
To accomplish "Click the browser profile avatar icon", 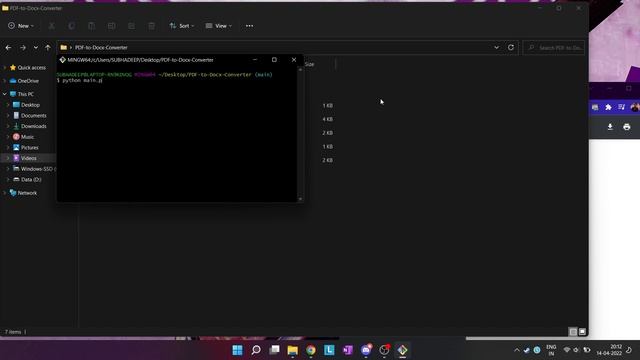I will pos(635,107).
